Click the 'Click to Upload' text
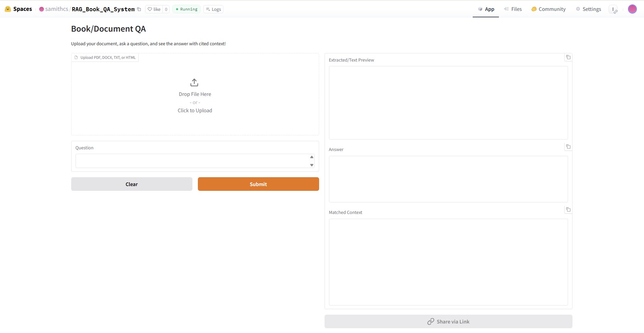This screenshot has height=333, width=644. click(195, 111)
